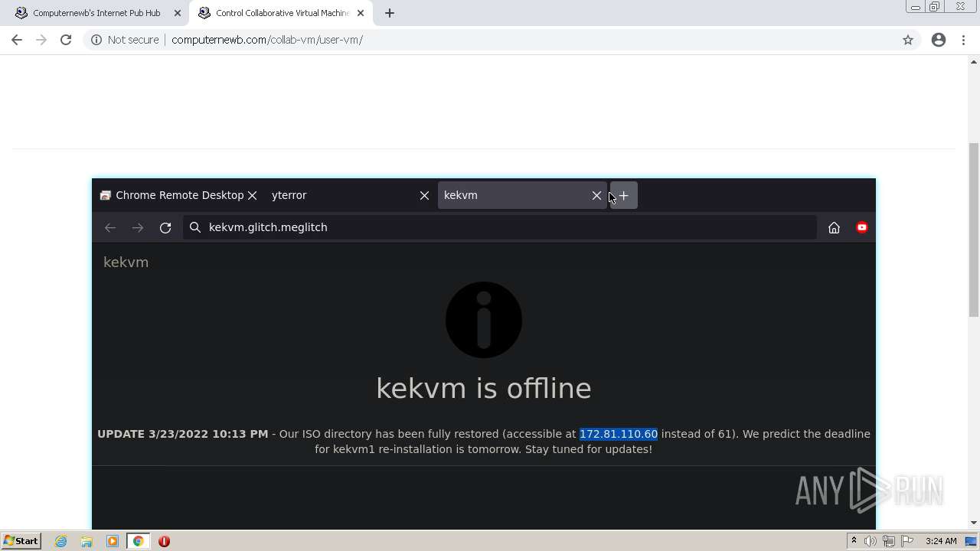This screenshot has height=551, width=980.
Task: Open the volume control in tray
Action: pyautogui.click(x=871, y=541)
